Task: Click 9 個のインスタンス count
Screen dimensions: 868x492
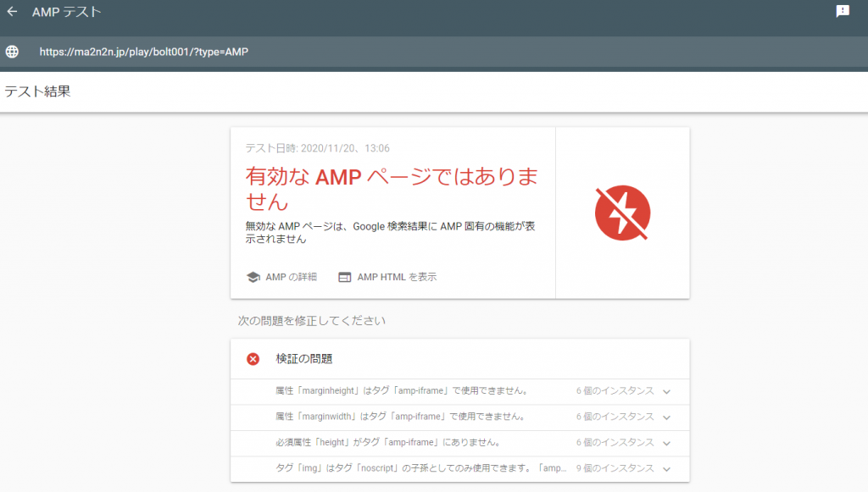Action: [x=615, y=468]
